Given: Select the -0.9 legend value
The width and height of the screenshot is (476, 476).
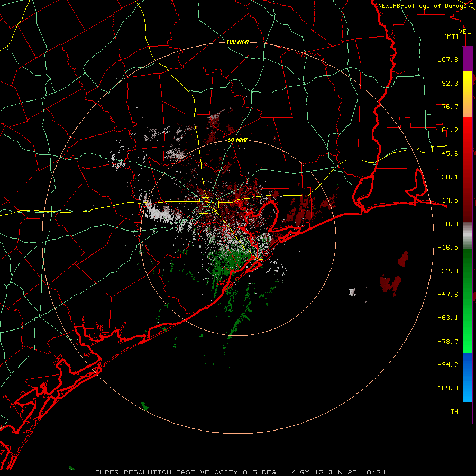Looking at the screenshot, I should 450,224.
